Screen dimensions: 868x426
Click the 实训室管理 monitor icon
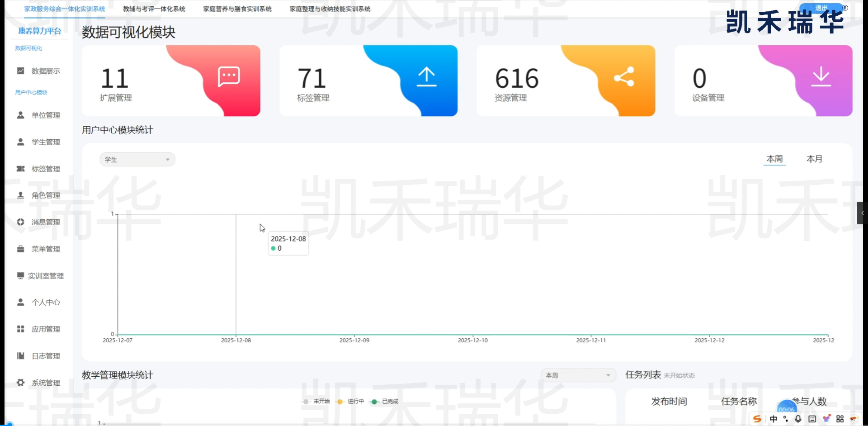pyautogui.click(x=20, y=275)
